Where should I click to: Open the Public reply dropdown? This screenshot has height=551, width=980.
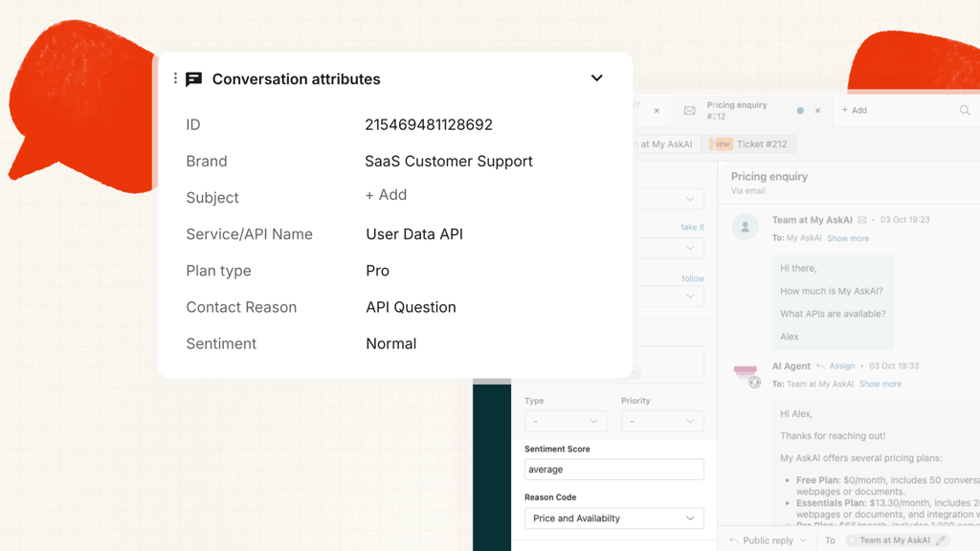coord(768,540)
